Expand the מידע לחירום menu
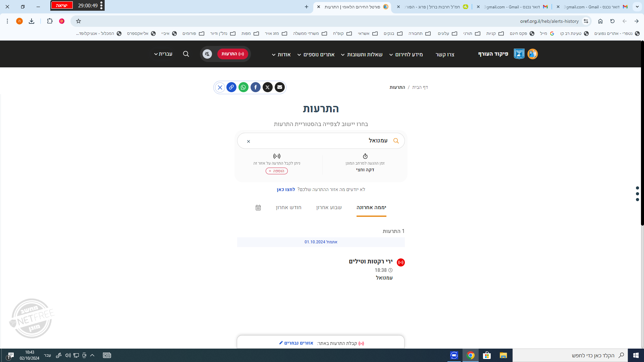Image resolution: width=644 pixels, height=362 pixels. pos(409,54)
